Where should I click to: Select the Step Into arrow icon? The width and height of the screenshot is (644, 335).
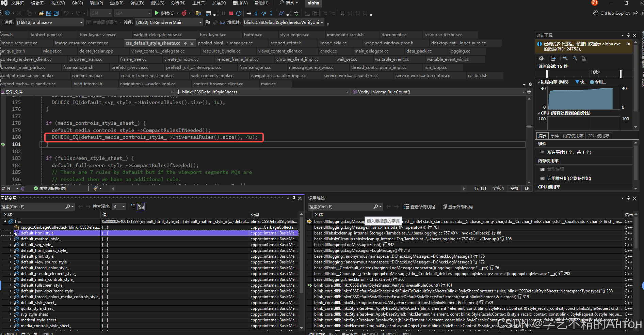coord(257,14)
